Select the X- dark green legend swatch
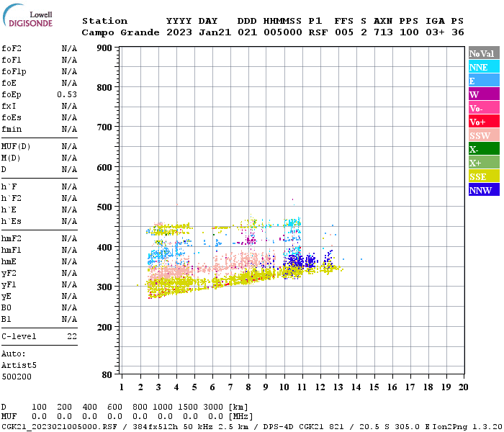Screen dimensions: 504x432 [484, 149]
